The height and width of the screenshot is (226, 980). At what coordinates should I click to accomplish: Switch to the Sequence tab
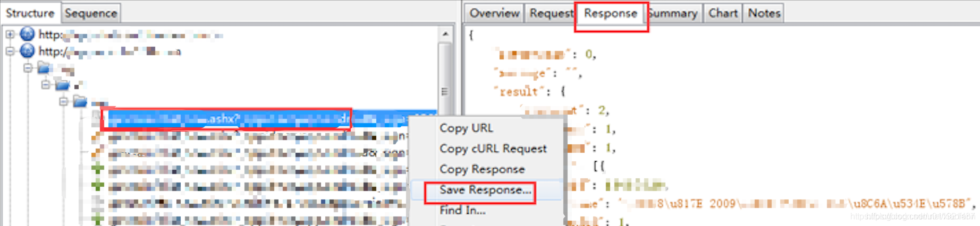[x=91, y=13]
